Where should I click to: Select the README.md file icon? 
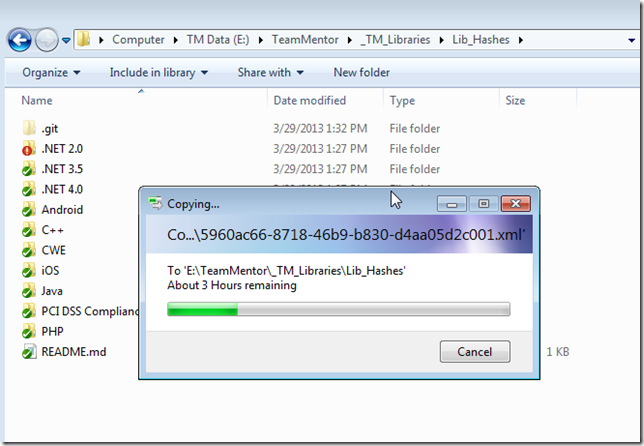point(29,352)
